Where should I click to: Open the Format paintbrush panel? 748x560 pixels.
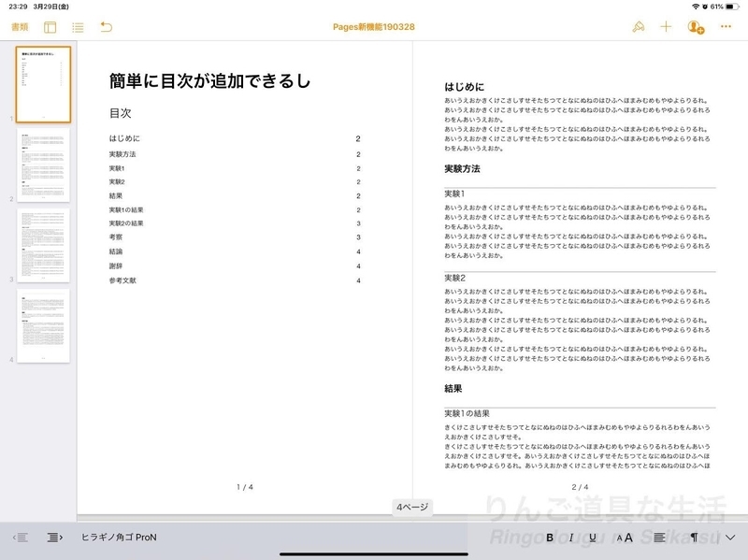pos(640,27)
